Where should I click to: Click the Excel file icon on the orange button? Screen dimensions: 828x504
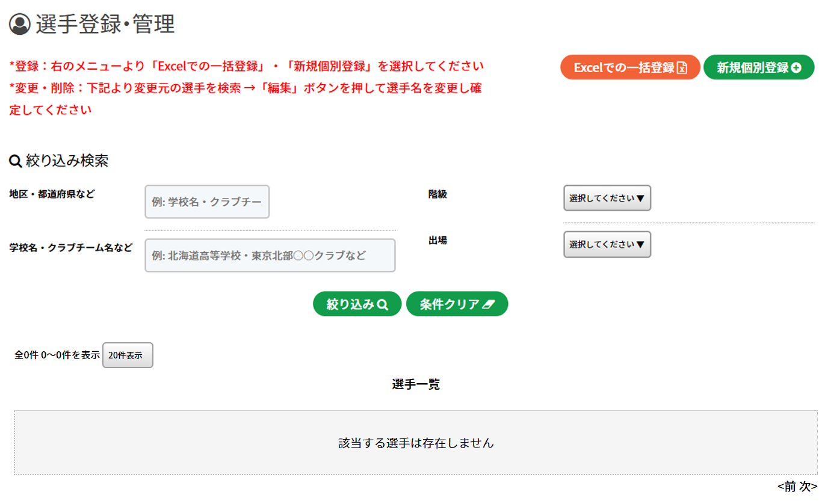click(682, 68)
